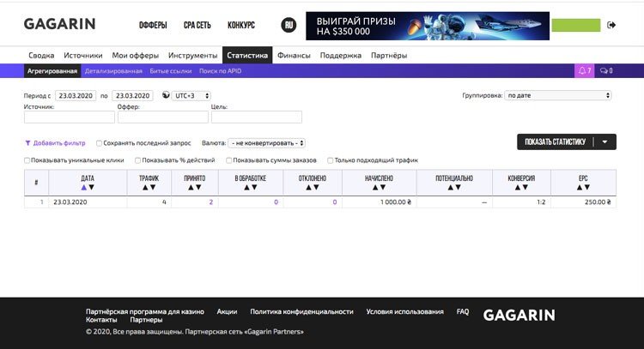Screen dimensions: 644x349
Task: Sort EPC column descending arrow
Action: tap(587, 188)
